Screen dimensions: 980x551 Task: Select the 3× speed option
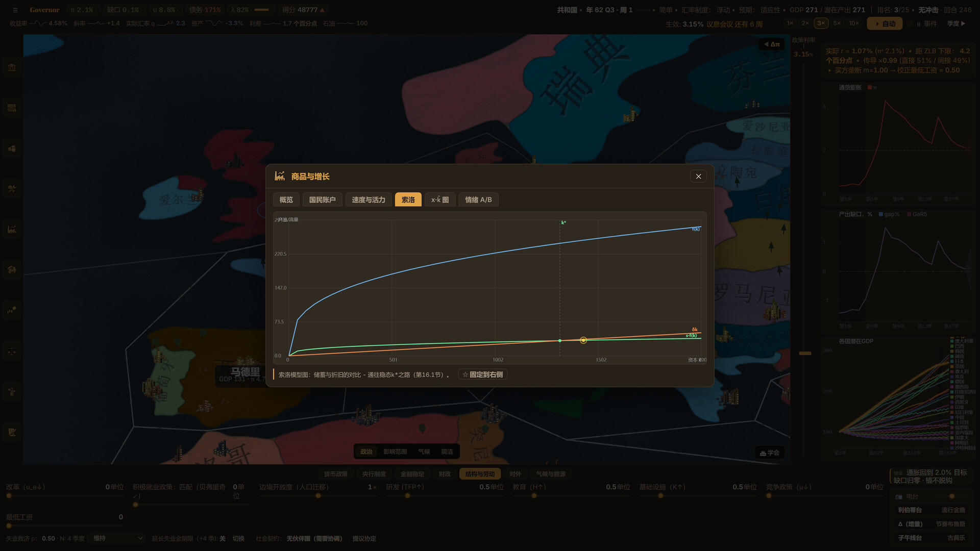point(821,23)
